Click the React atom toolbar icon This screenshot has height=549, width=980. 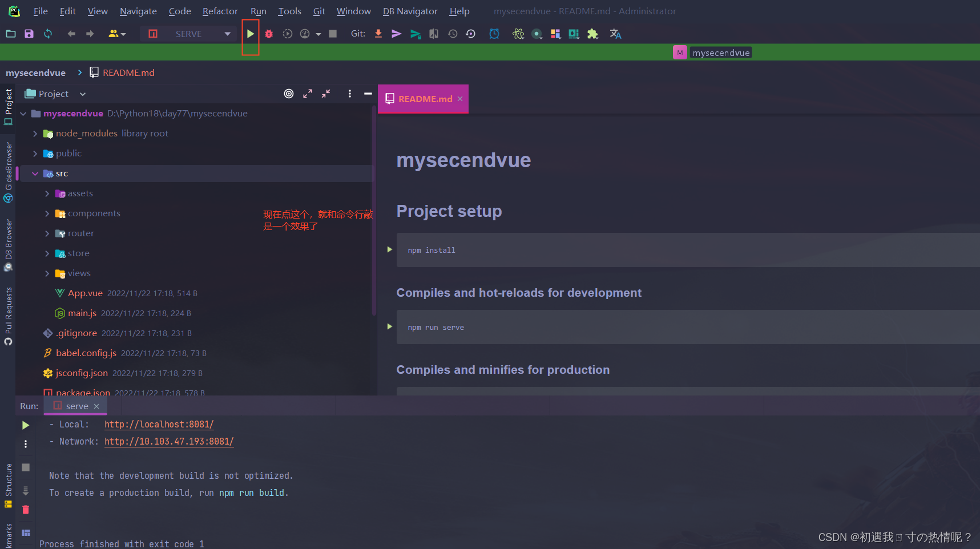coord(518,34)
